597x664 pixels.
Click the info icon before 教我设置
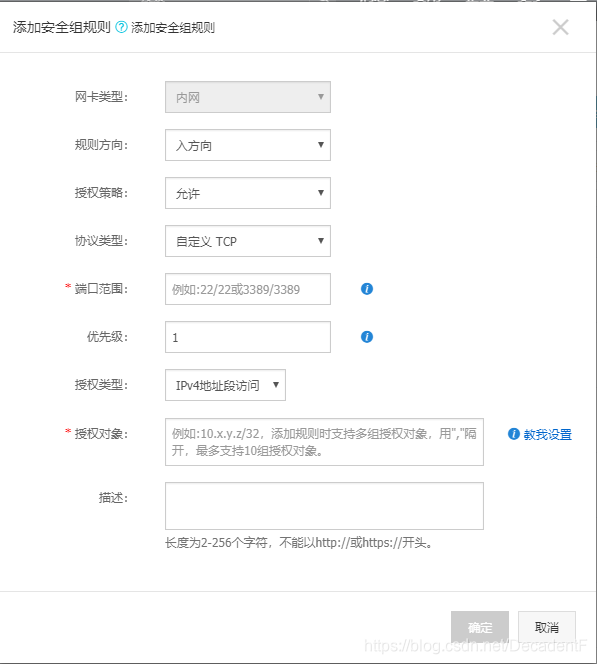(x=514, y=434)
